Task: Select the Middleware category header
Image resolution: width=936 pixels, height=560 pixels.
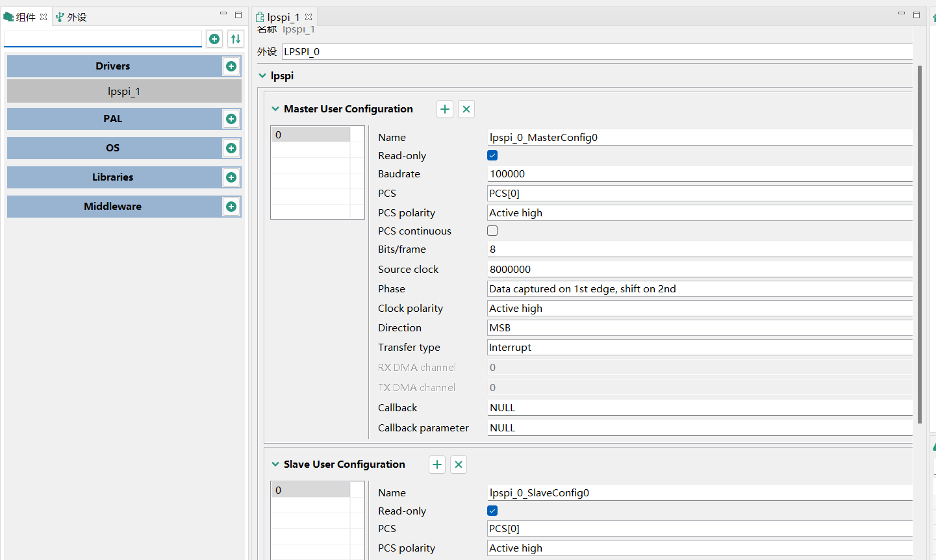Action: coord(113,207)
